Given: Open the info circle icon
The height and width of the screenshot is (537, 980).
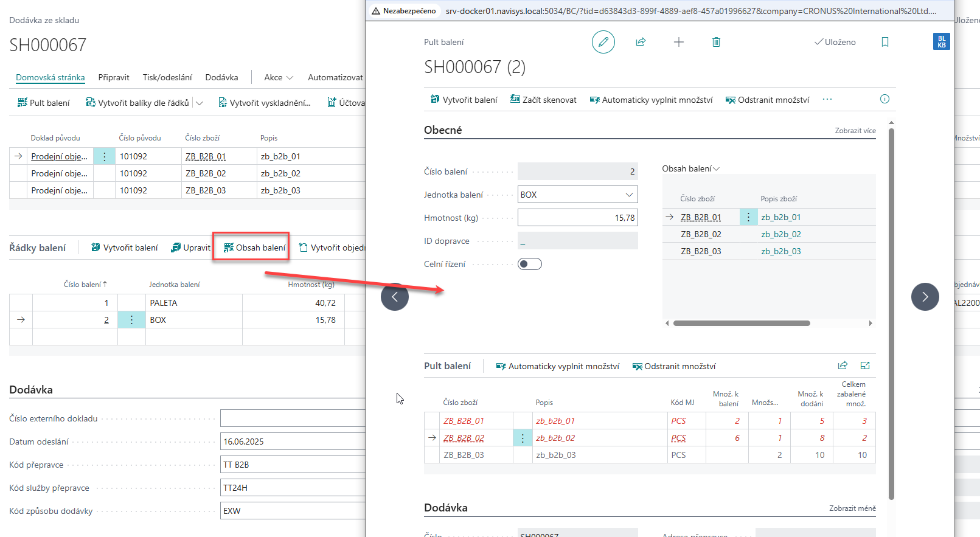Looking at the screenshot, I should coord(884,99).
